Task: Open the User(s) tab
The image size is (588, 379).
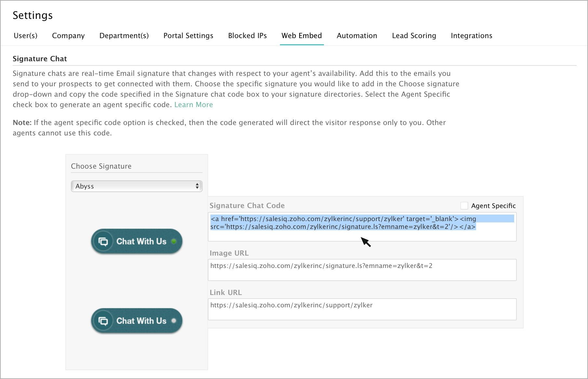Action: pos(25,35)
